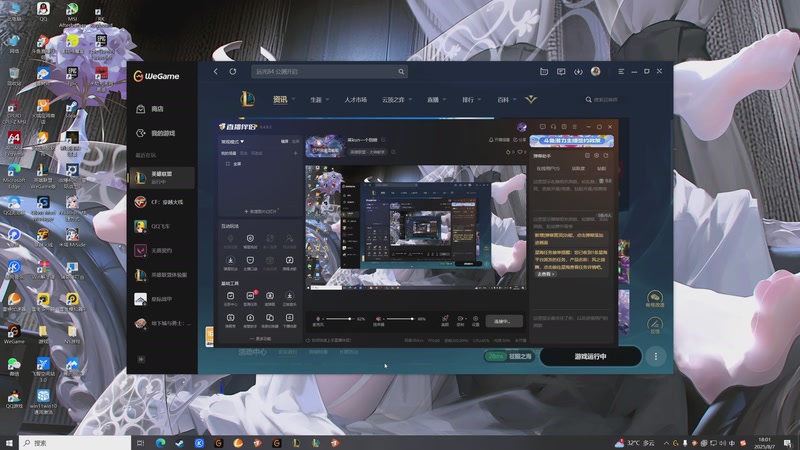Open the winged emblem after 百科 tab
800x450 pixels.
[x=531, y=99]
